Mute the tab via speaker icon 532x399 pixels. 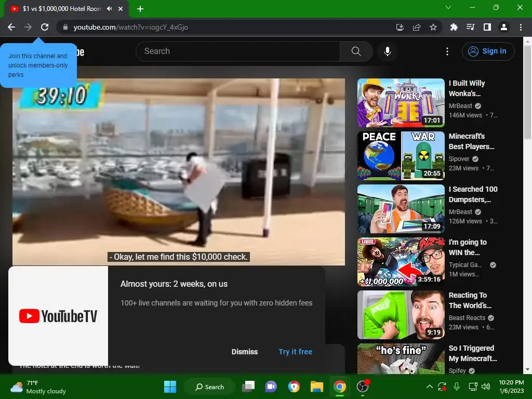point(109,9)
